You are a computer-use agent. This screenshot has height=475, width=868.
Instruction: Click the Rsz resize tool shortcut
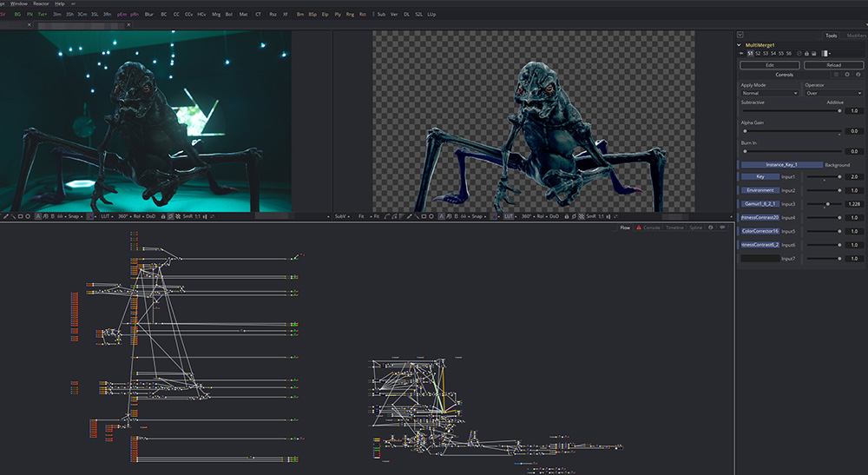tap(273, 15)
